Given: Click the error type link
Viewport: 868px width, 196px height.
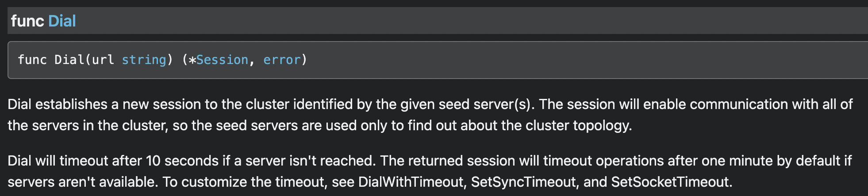Looking at the screenshot, I should (x=282, y=60).
